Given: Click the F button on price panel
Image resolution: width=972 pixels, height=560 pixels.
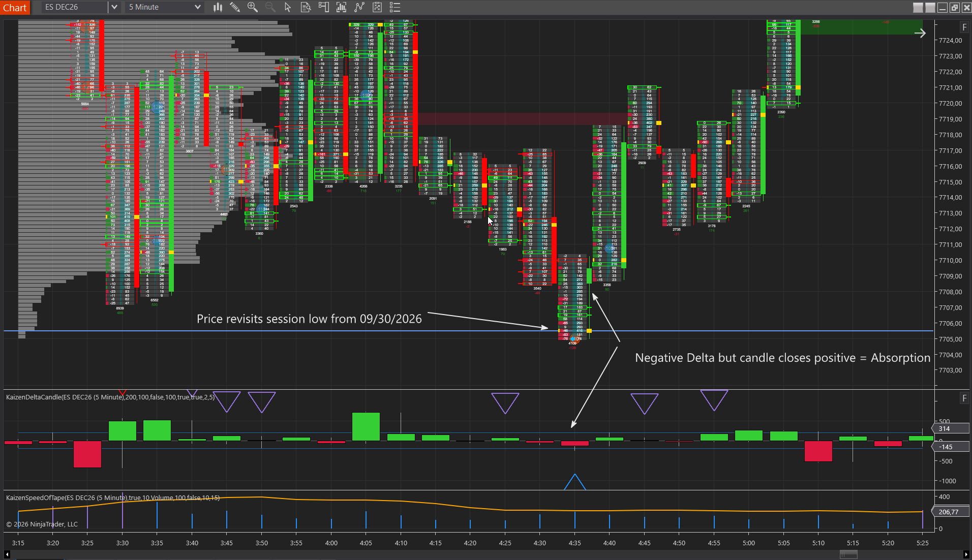Looking at the screenshot, I should tap(964, 27).
